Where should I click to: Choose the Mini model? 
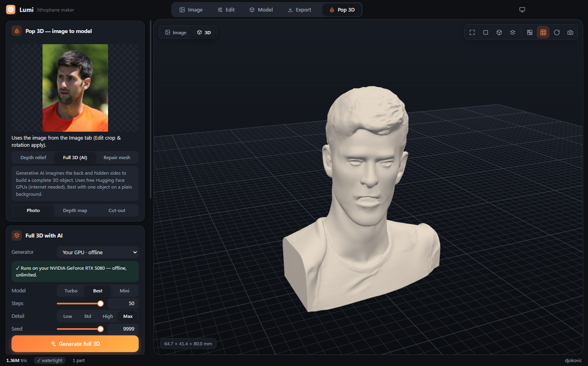click(x=124, y=291)
